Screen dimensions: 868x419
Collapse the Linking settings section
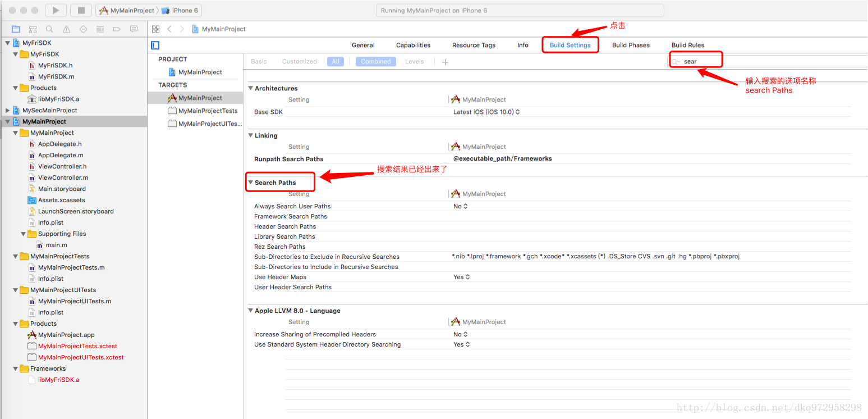[x=251, y=135]
